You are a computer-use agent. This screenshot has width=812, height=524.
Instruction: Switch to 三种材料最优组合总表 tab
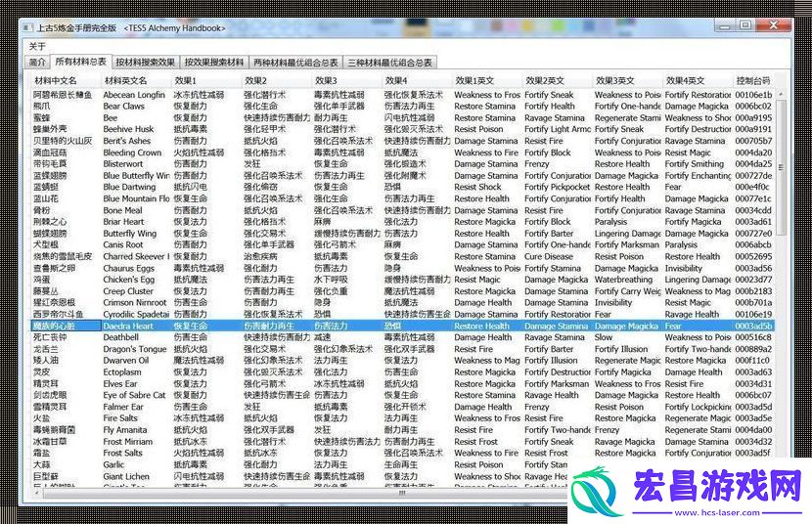point(389,62)
